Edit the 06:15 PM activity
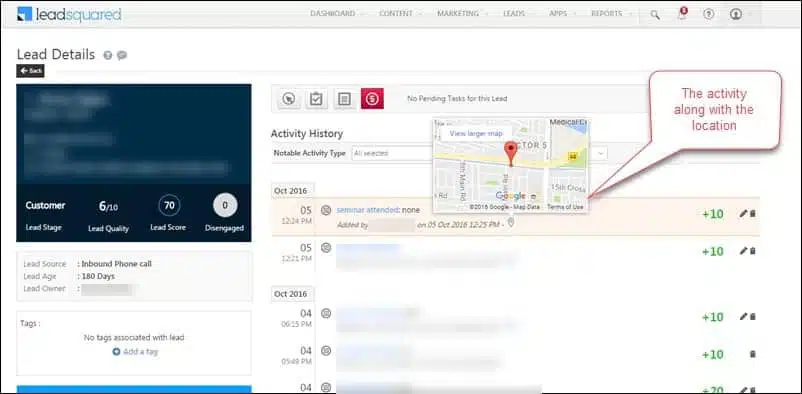 [743, 316]
